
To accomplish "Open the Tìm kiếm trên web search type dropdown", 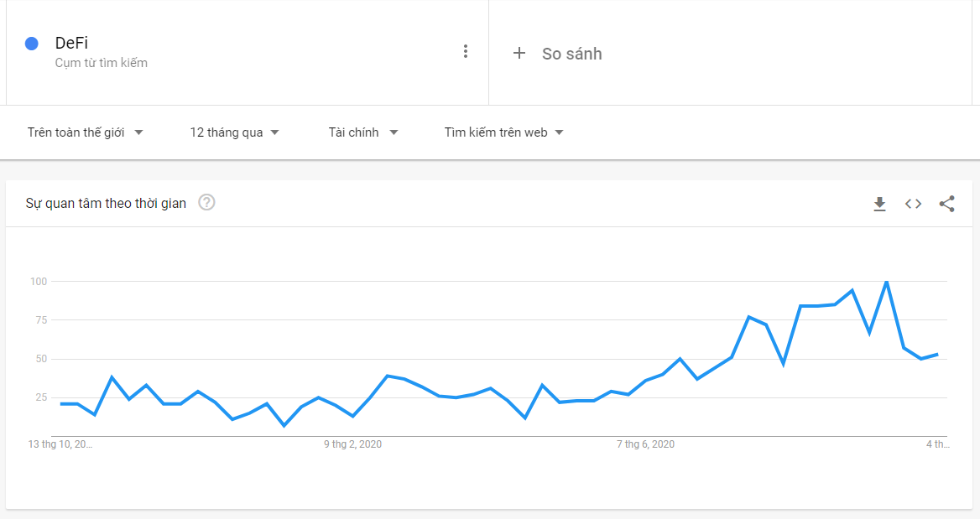I will pyautogui.click(x=503, y=132).
